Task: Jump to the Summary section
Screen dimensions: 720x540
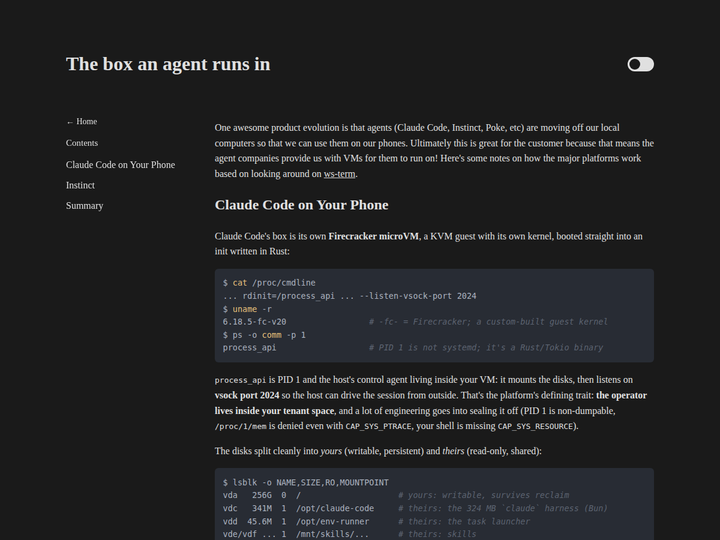Action: (x=84, y=206)
